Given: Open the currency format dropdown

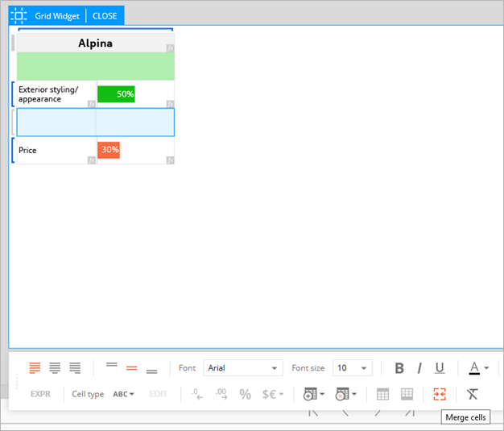Looking at the screenshot, I should [273, 394].
